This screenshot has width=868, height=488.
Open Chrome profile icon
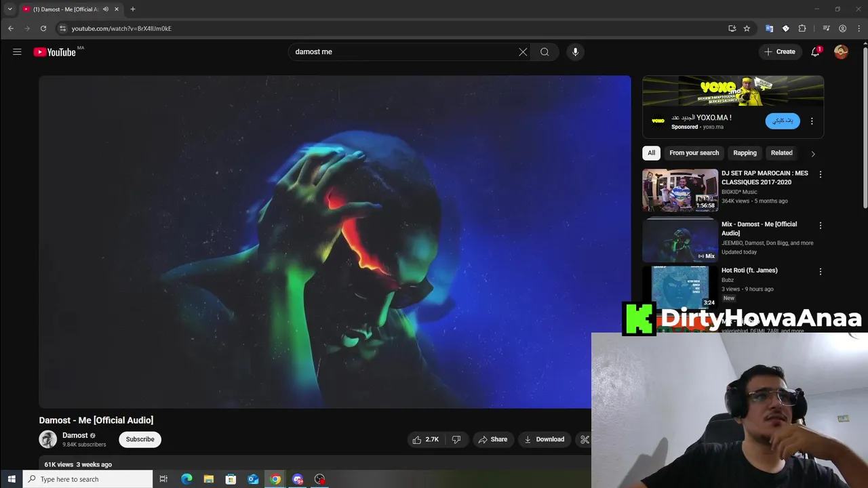click(x=843, y=28)
